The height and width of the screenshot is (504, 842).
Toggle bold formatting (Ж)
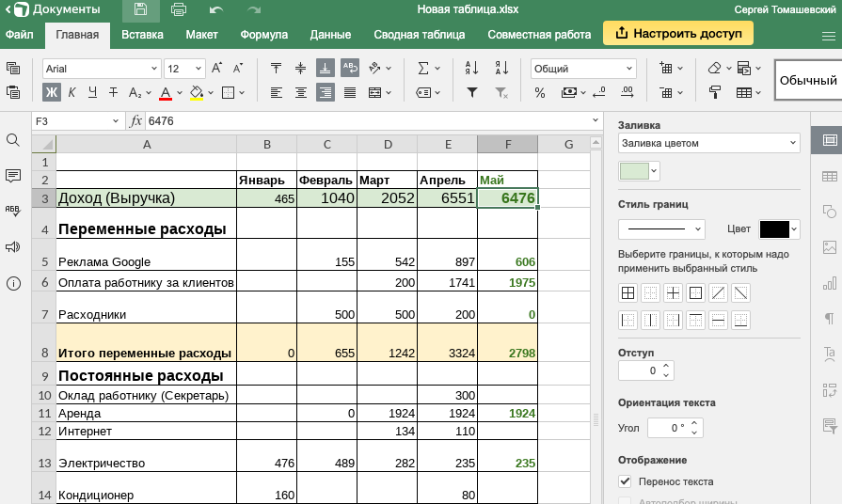(x=52, y=92)
